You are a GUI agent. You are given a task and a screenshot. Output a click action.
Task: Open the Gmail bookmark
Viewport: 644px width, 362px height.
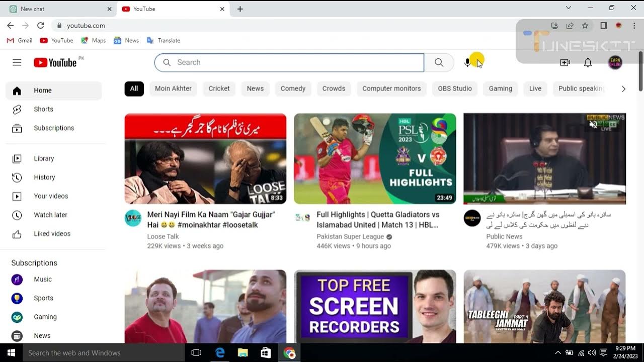[20, 40]
